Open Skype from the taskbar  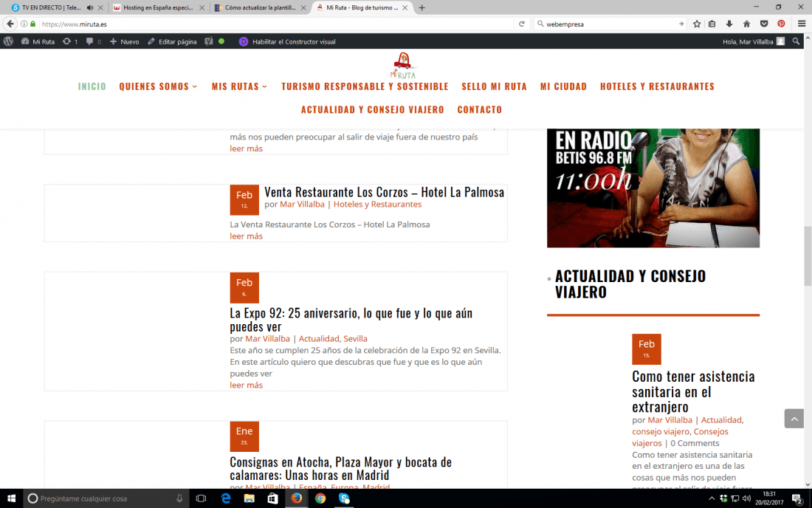344,498
